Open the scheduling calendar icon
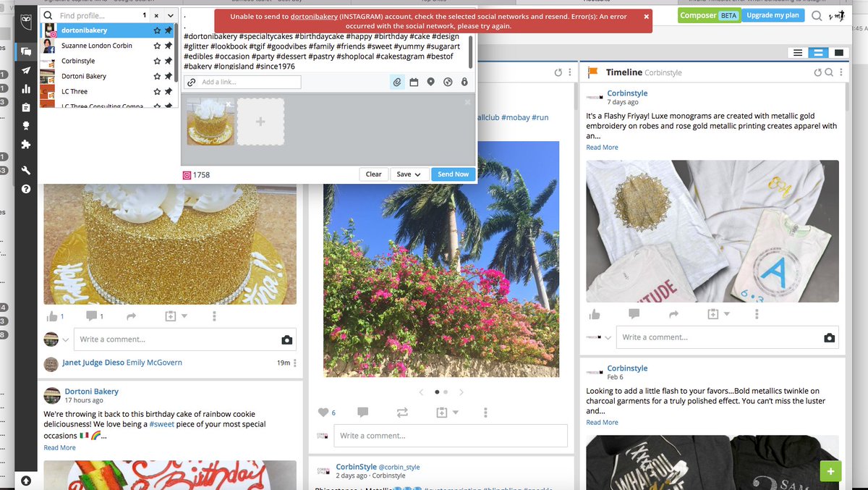This screenshot has width=868, height=490. (414, 83)
